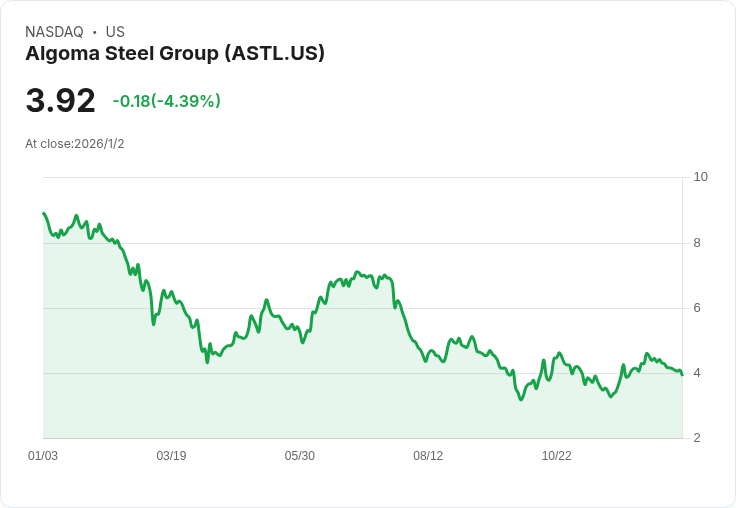
Task: Select the 01/03 date axis label
Action: [43, 456]
